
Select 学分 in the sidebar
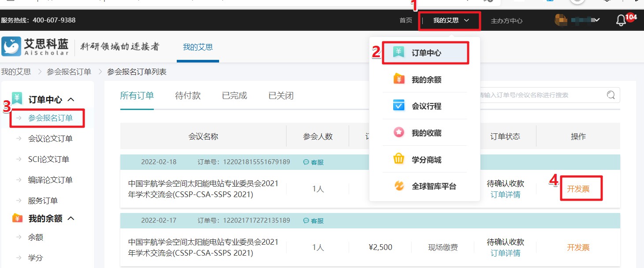36,258
